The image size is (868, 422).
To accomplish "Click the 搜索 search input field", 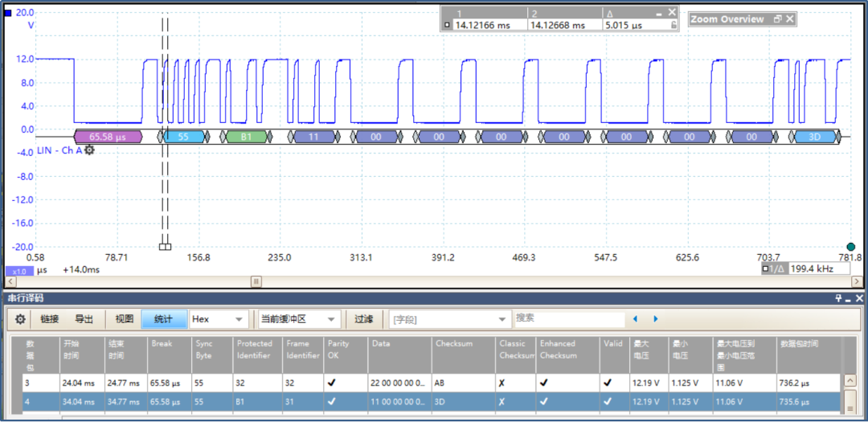I will (x=570, y=318).
